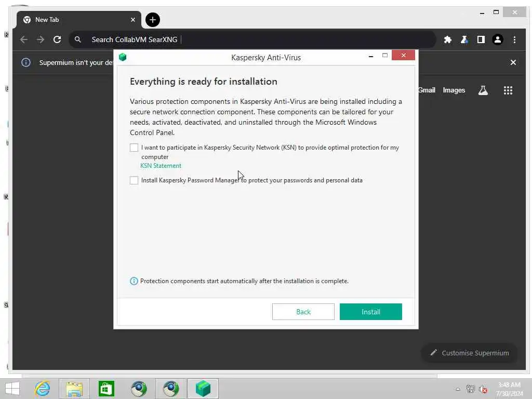Launch Internet Explorer from taskbar
The height and width of the screenshot is (399, 532).
(43, 389)
